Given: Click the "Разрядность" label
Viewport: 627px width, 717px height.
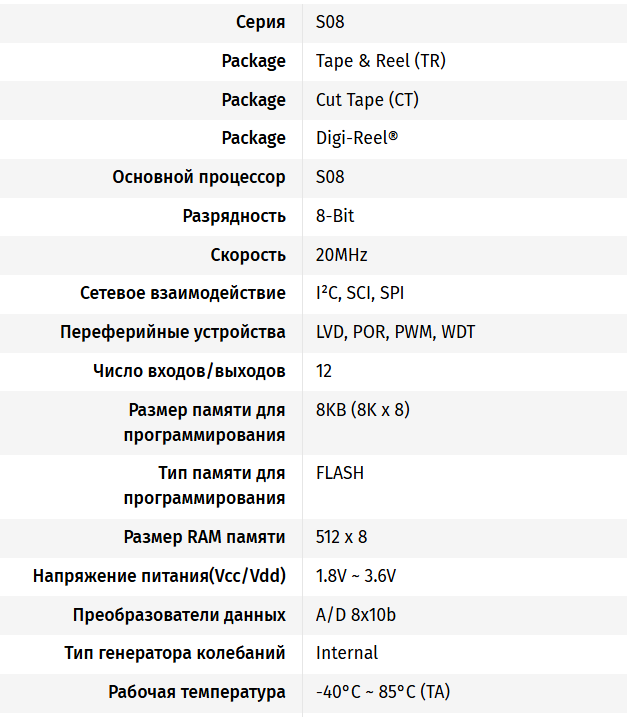Looking at the screenshot, I should (234, 216).
